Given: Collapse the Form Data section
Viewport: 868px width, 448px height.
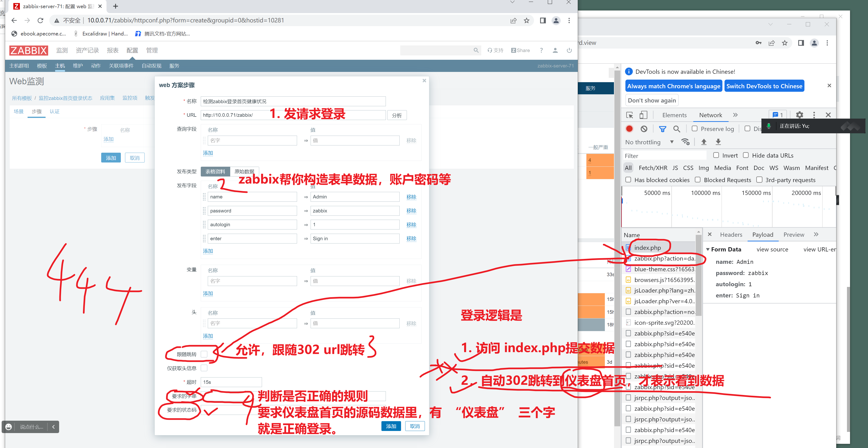Looking at the screenshot, I should click(708, 249).
